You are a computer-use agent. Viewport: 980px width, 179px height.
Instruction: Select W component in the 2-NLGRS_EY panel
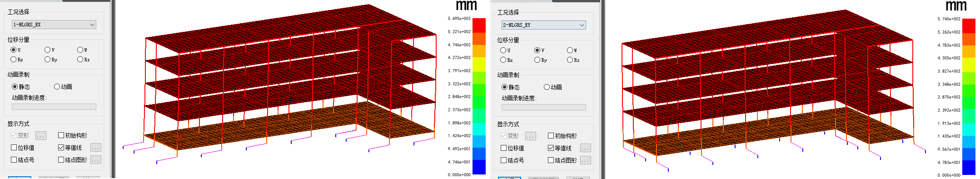pyautogui.click(x=572, y=50)
